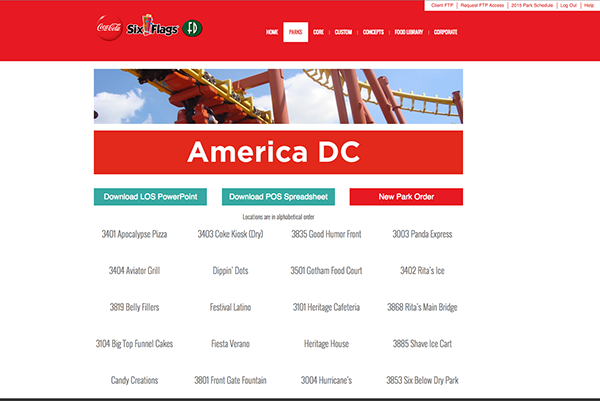Viewport: 600px width, 401px height.
Task: Select 3853 Six Below Dry Park
Action: 422,380
